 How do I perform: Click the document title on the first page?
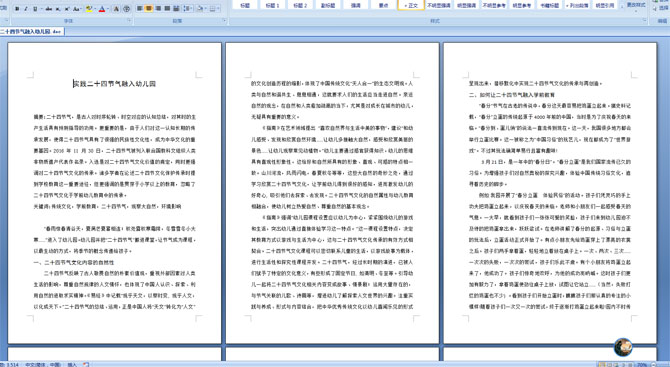coord(115,84)
